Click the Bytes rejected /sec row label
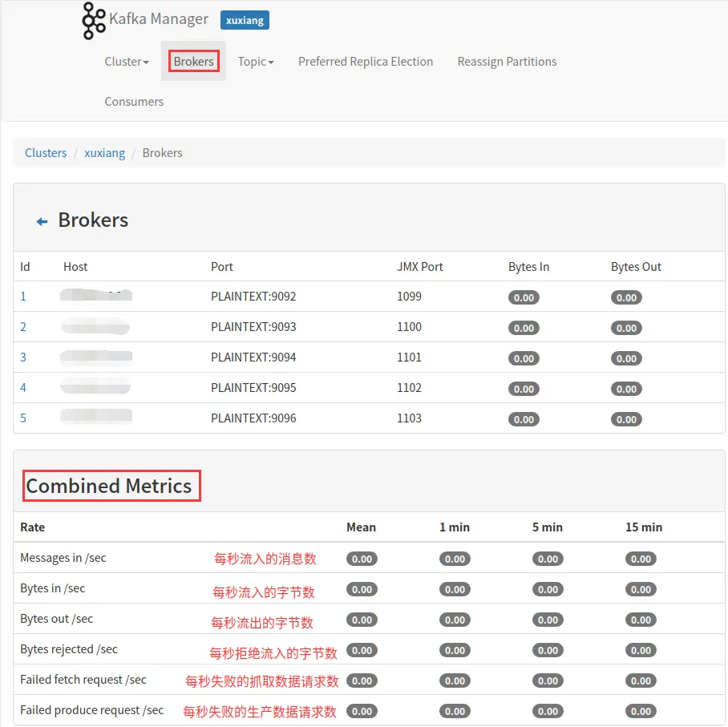Image resolution: width=728 pixels, height=727 pixels. [69, 649]
